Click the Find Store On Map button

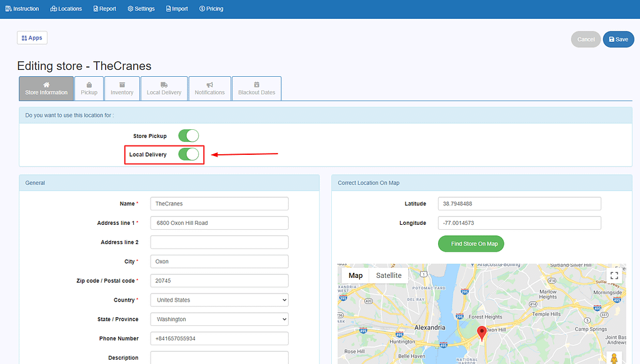tap(471, 243)
